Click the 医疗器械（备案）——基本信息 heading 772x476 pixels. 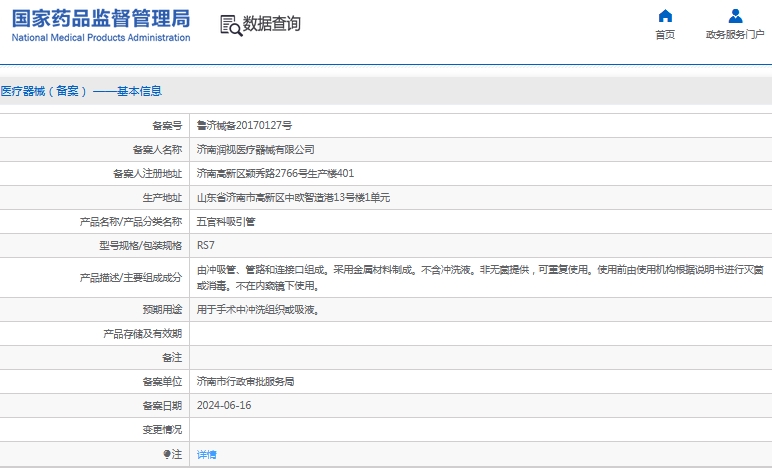[81, 91]
